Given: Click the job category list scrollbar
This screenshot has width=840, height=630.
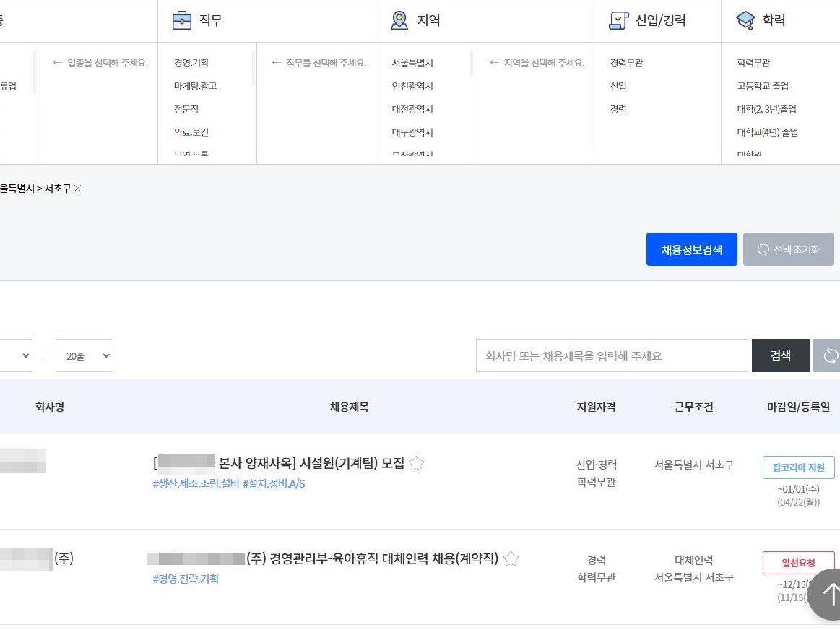Looking at the screenshot, I should click(254, 68).
